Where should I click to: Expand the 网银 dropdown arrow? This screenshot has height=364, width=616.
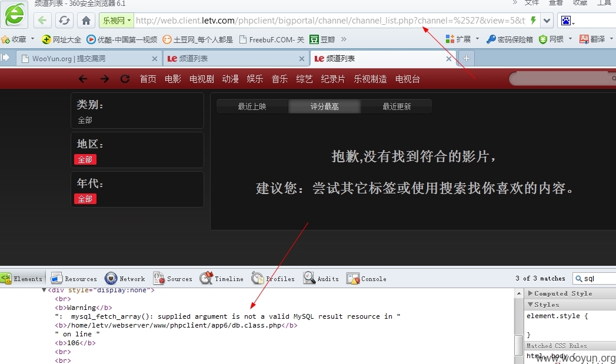pyautogui.click(x=570, y=39)
